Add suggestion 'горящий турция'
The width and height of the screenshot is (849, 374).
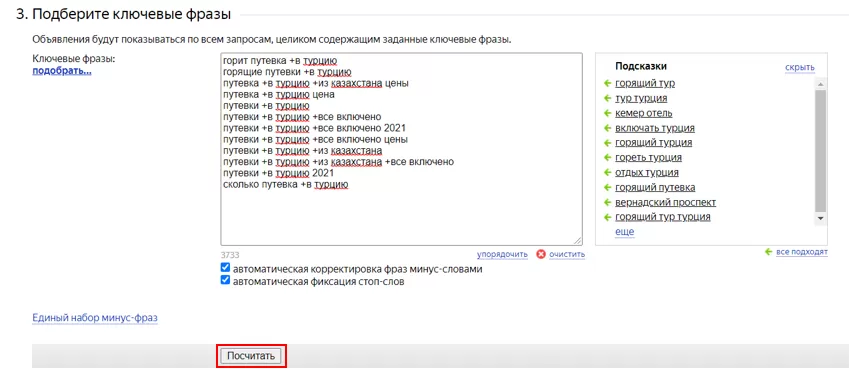tap(654, 143)
